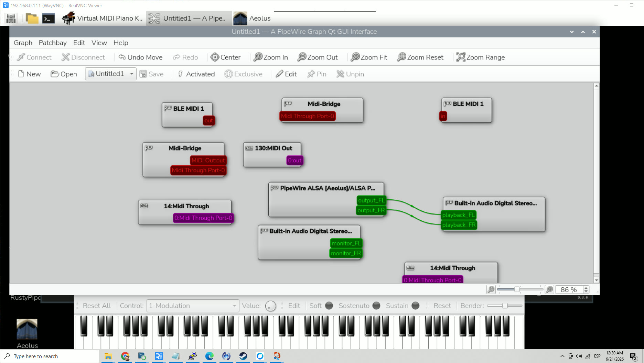
Task: Pin the selected connection
Action: (x=316, y=74)
